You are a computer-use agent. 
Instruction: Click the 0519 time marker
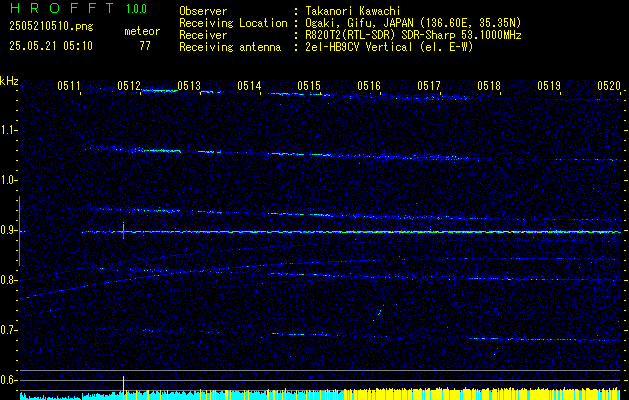coord(549,85)
